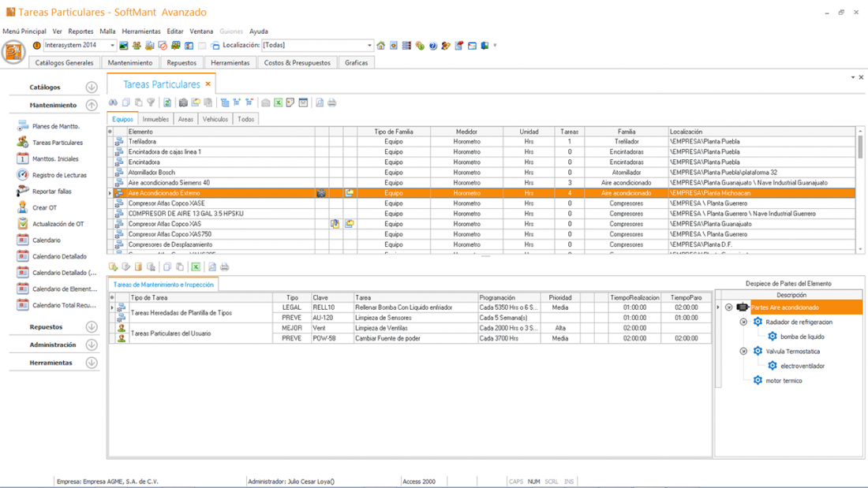Collapse the Radiador de refrigeracion tree node

coord(743,322)
